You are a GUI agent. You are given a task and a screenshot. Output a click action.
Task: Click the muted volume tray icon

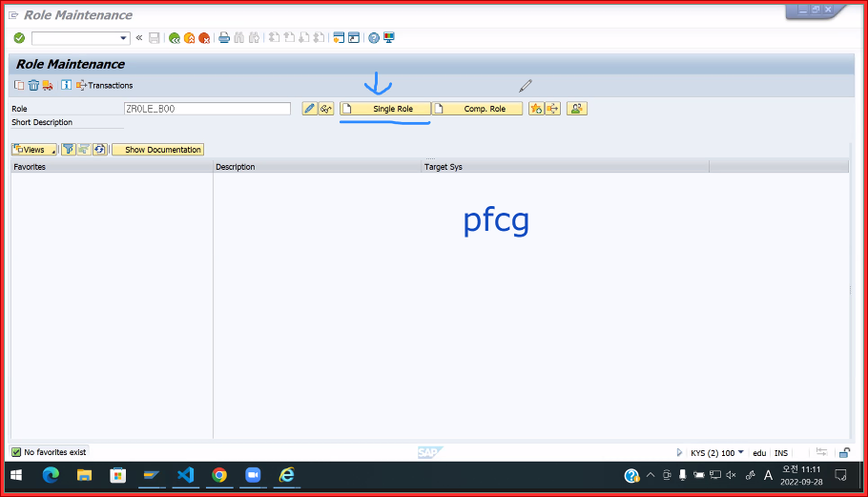pyautogui.click(x=731, y=475)
